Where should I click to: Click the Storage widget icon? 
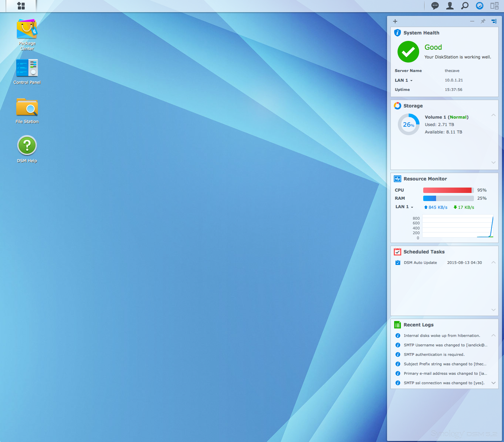398,106
